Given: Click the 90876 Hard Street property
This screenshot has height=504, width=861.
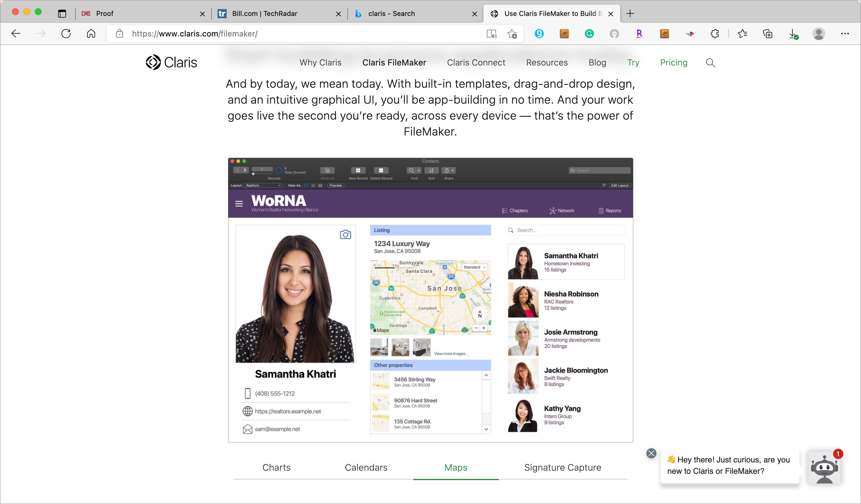Looking at the screenshot, I should click(427, 403).
